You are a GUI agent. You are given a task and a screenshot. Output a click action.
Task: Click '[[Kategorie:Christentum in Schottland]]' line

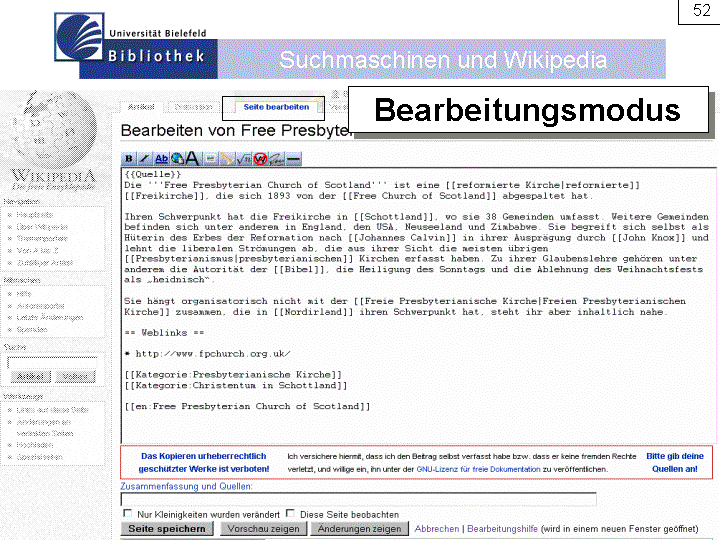click(x=236, y=386)
